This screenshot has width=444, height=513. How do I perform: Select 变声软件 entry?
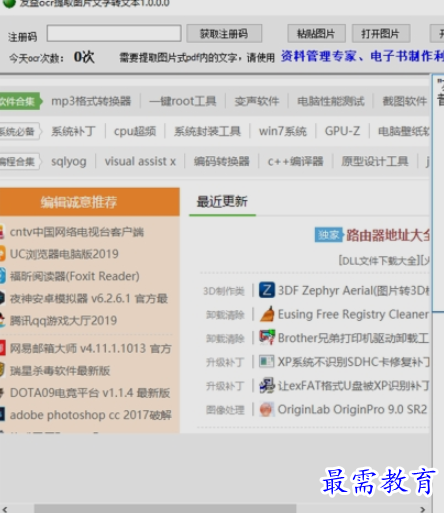click(257, 101)
